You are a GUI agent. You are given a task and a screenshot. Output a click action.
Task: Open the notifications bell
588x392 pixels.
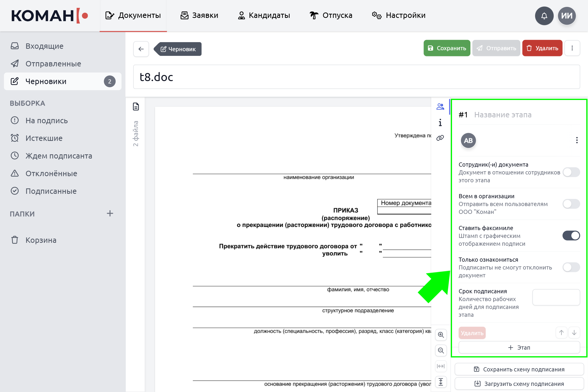point(544,16)
